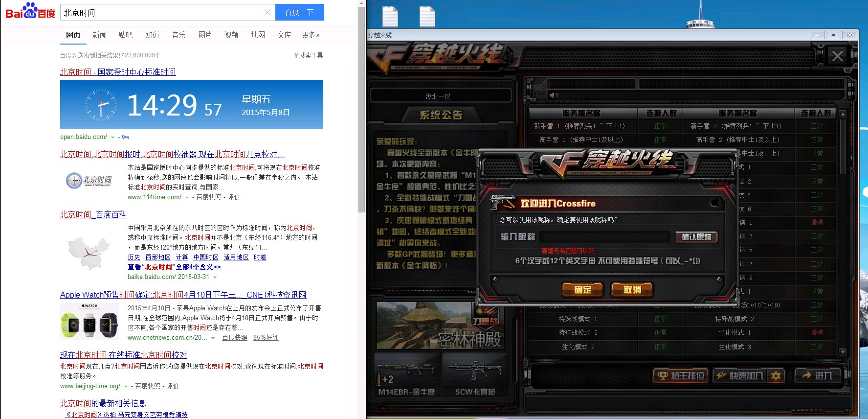Click the share icon after open.baidu.com
Image resolution: width=868 pixels, height=419 pixels.
(126, 137)
